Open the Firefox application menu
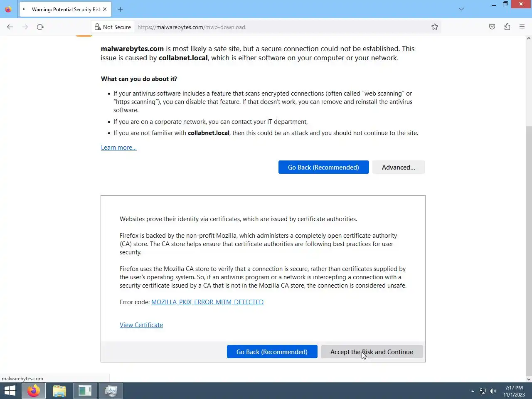Viewport: 532px width, 399px height. 522,27
